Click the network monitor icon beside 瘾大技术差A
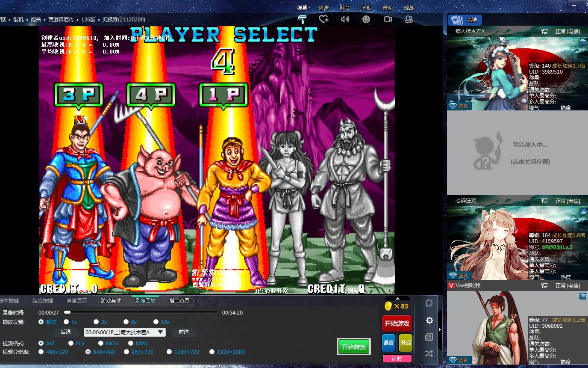 pos(544,31)
